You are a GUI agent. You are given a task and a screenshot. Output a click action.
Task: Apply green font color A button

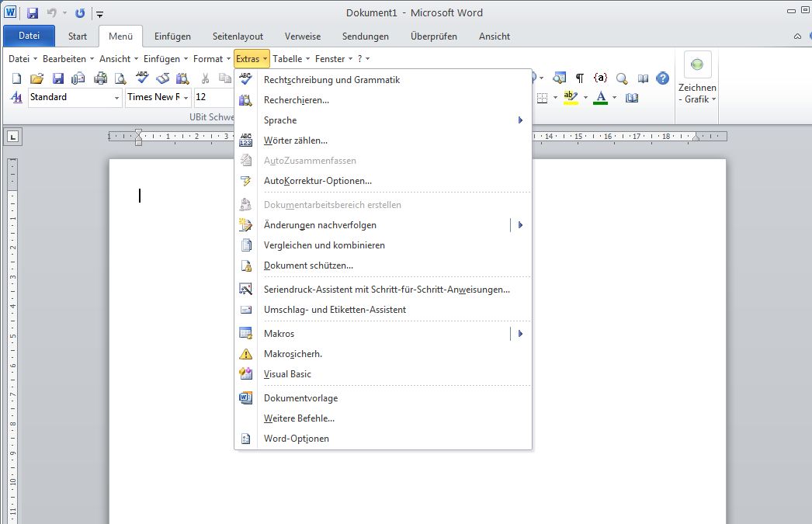tap(600, 97)
